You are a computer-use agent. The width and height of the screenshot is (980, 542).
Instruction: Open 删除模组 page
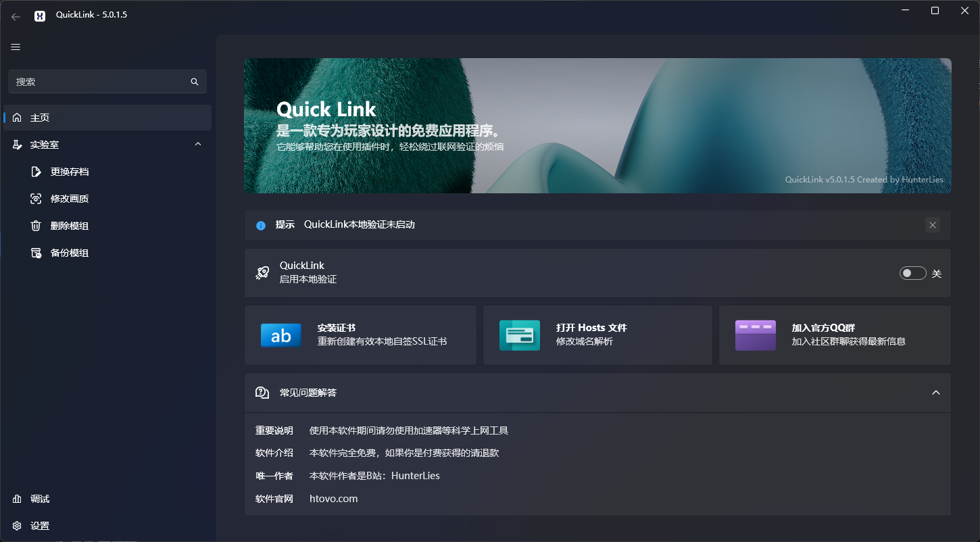click(107, 226)
